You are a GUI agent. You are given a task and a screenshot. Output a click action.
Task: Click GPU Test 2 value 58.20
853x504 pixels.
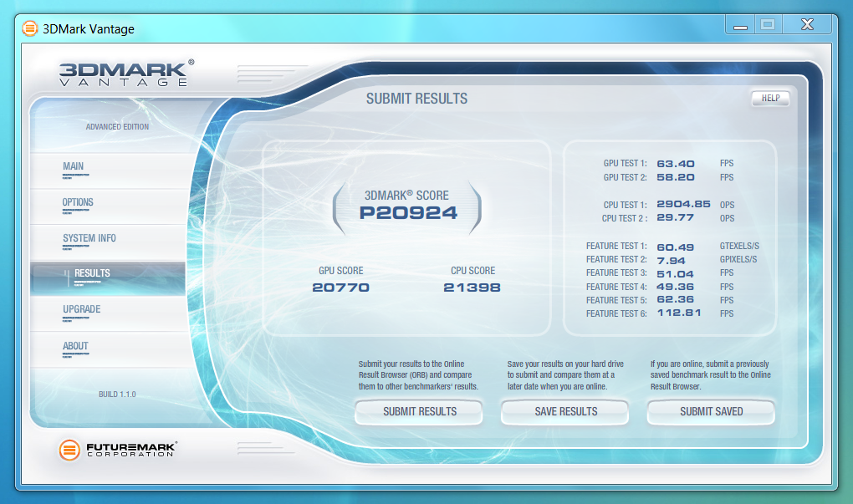(x=676, y=177)
